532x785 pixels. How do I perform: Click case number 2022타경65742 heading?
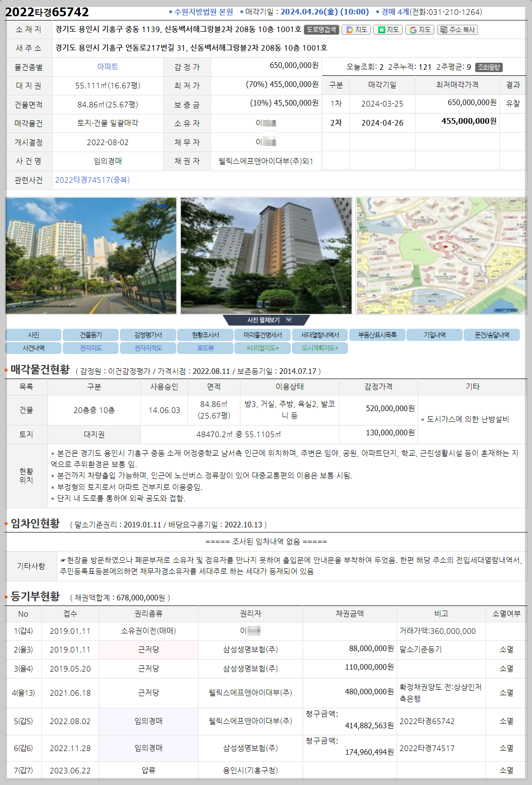pos(47,12)
